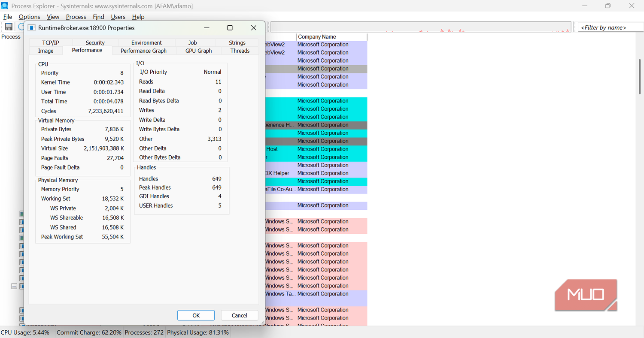644x338 pixels.
Task: Click Physical Usage 81.31% in status bar
Action: (x=198, y=332)
